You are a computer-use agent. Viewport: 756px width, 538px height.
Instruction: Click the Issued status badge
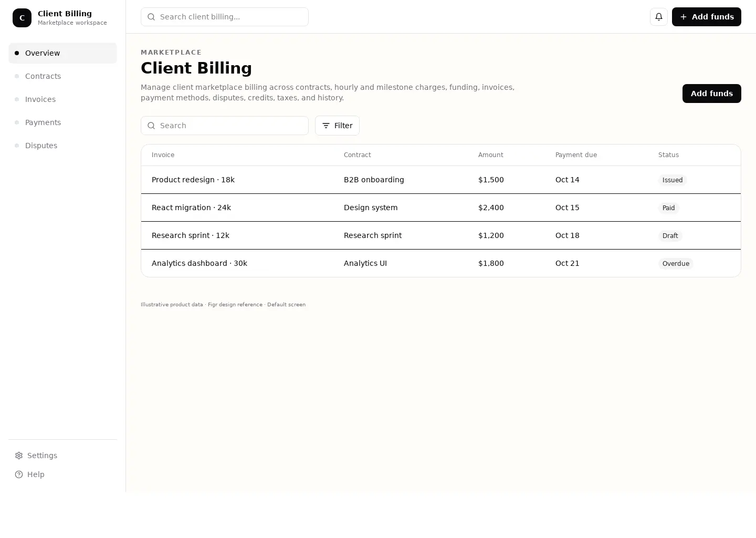(673, 180)
